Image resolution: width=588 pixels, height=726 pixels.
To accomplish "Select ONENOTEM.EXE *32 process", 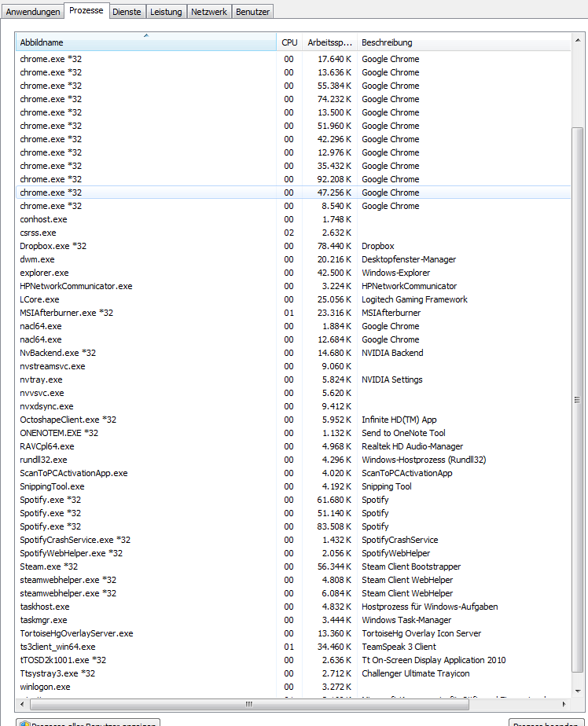I will coord(293,434).
